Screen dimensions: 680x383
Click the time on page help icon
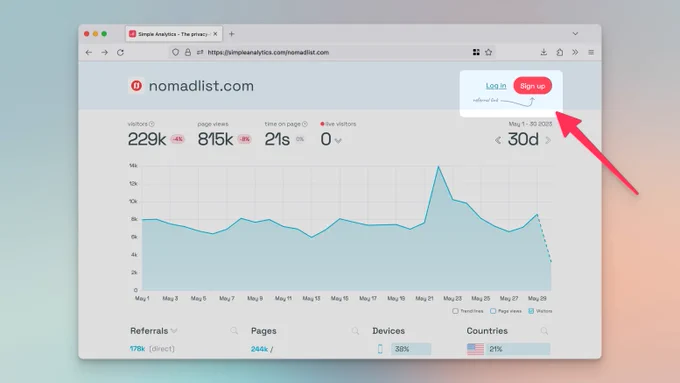[305, 124]
